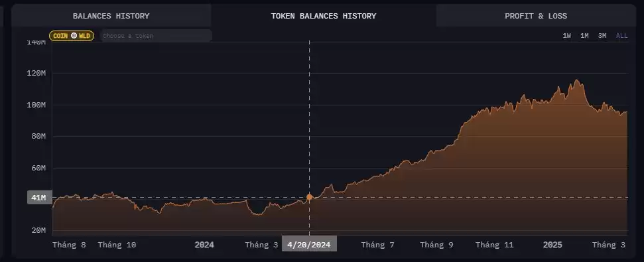The image size is (644, 262).
Task: Click the Tháng 9 axis label
Action: point(436,245)
